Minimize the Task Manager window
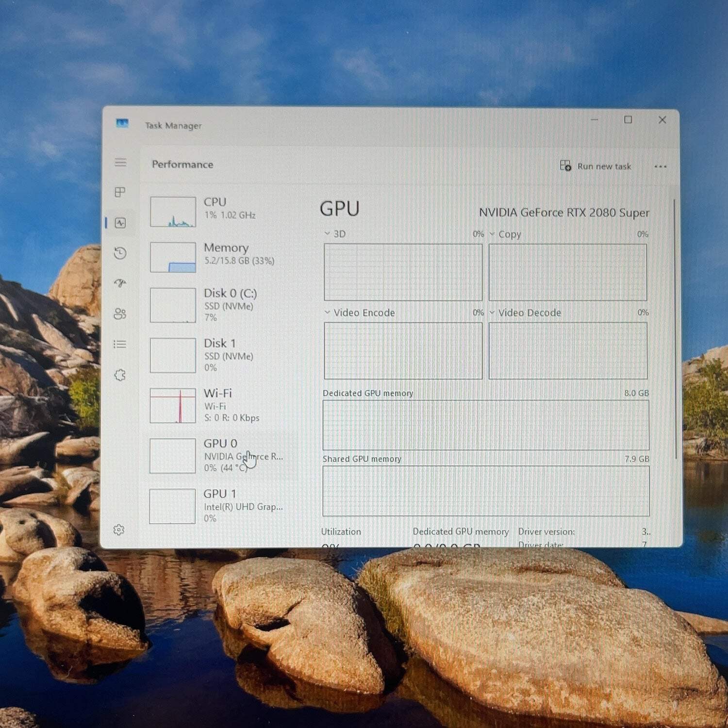The image size is (728, 728). 595,120
